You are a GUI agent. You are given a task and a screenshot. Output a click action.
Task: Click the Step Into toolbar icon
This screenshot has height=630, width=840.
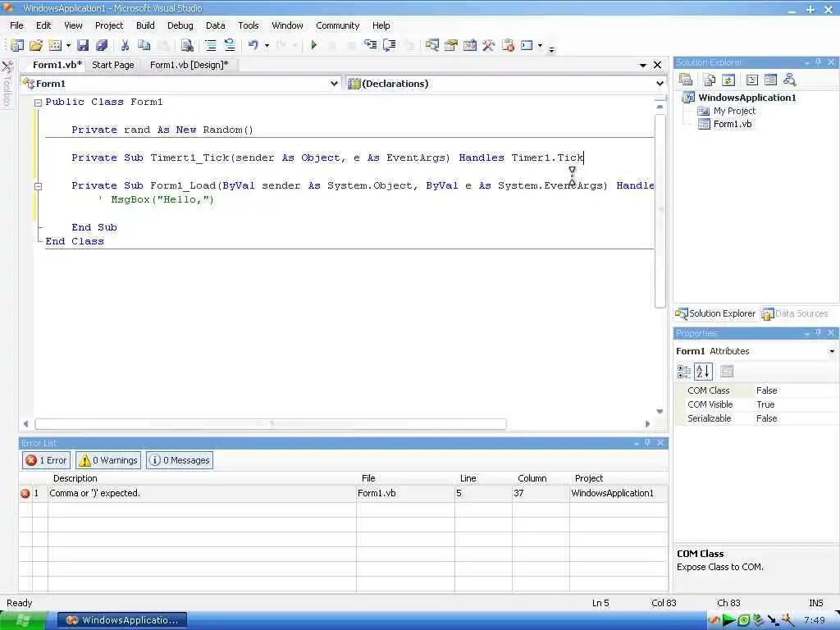370,46
